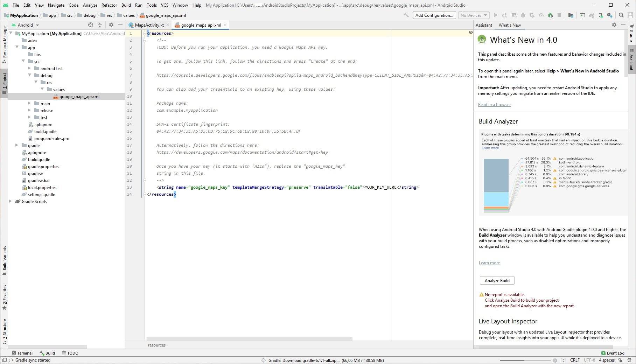The width and height of the screenshot is (636, 364).
Task: Switch to the Assistant tab
Action: tap(484, 25)
